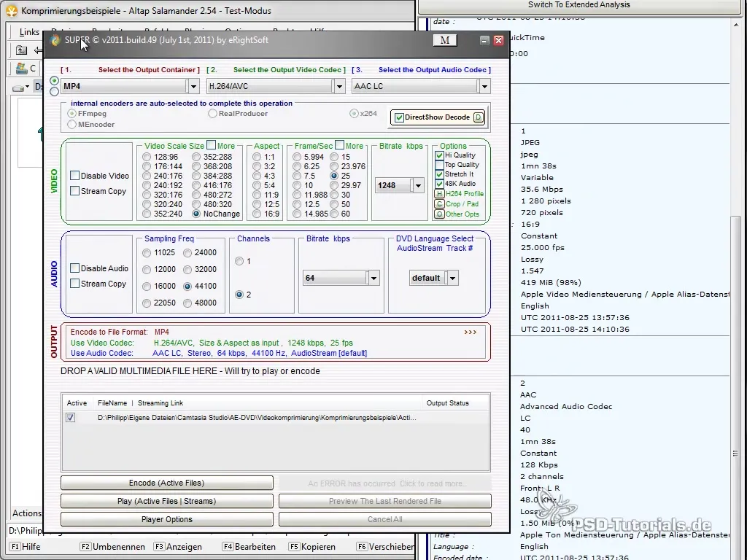
Task: Select 29.97 frames per second
Action: pyautogui.click(x=334, y=185)
